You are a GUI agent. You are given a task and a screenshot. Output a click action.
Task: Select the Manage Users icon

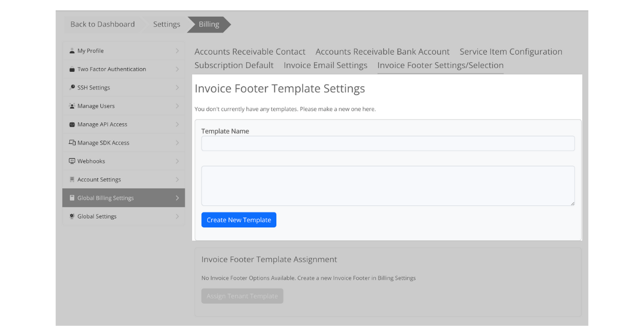(x=72, y=106)
